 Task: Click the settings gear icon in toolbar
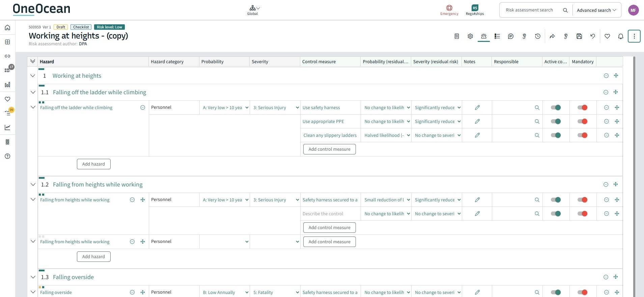click(470, 36)
